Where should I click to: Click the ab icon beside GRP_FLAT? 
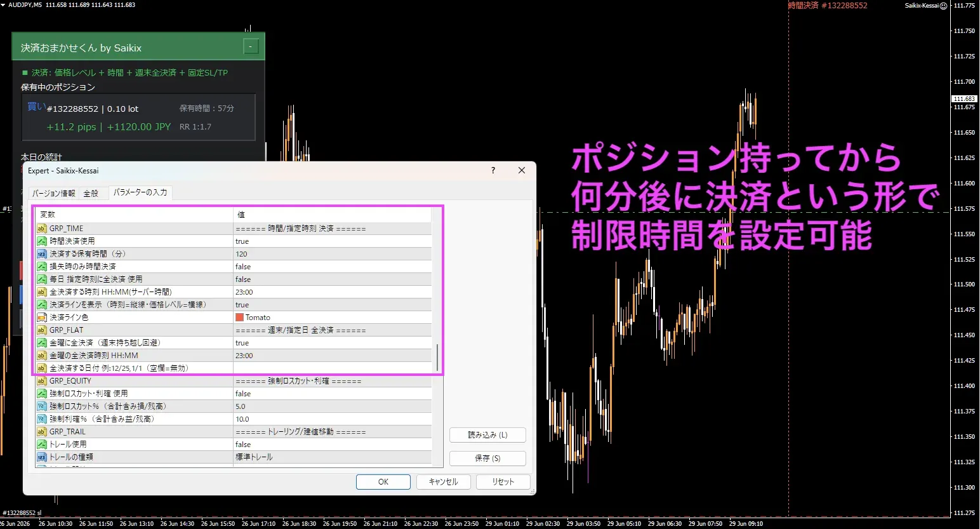[x=42, y=330]
